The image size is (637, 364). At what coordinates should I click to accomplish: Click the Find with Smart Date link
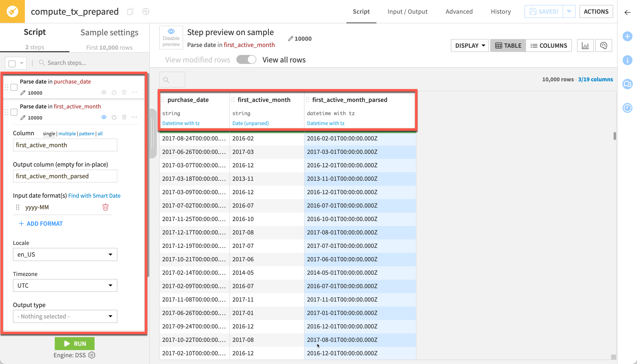(95, 195)
